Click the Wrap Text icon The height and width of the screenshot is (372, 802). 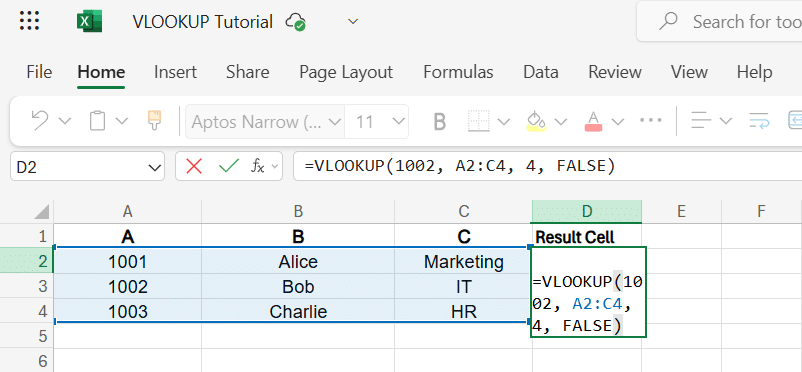[x=760, y=121]
